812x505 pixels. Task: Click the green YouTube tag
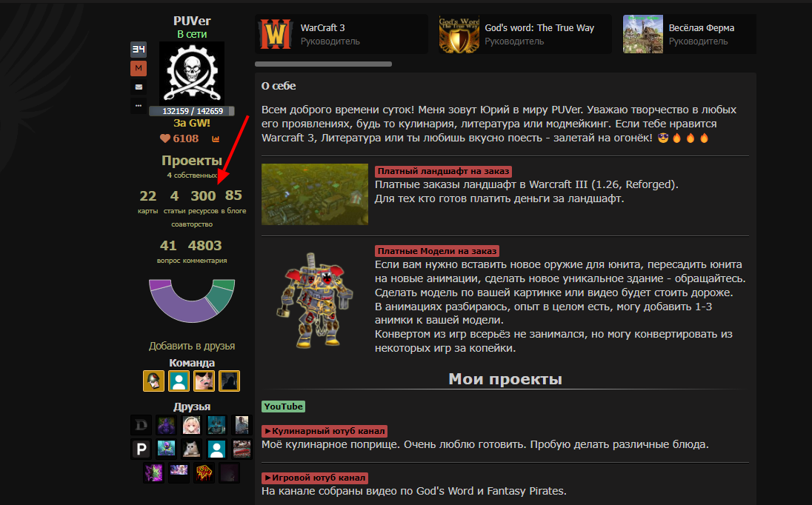[x=283, y=407]
